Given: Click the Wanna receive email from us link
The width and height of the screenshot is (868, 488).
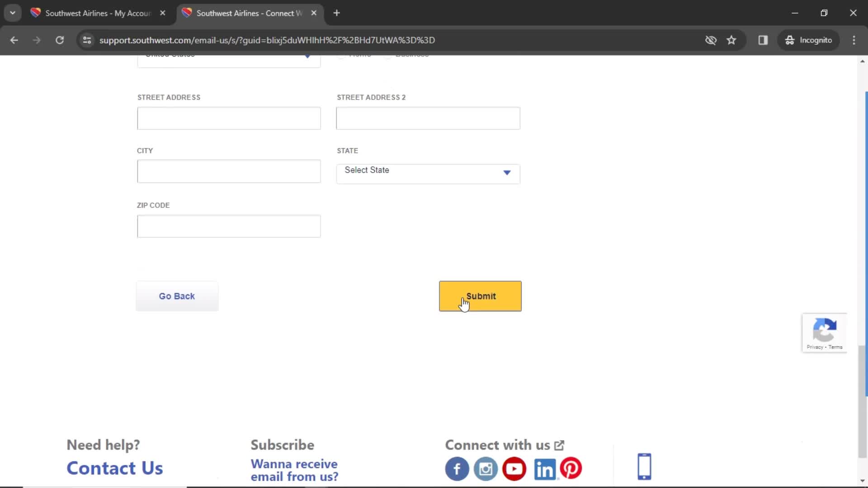Looking at the screenshot, I should [294, 469].
